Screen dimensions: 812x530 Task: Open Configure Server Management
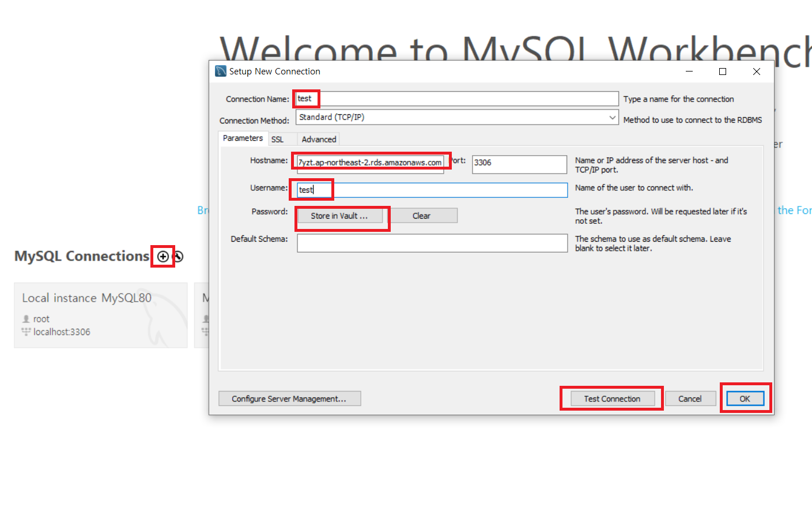point(289,399)
